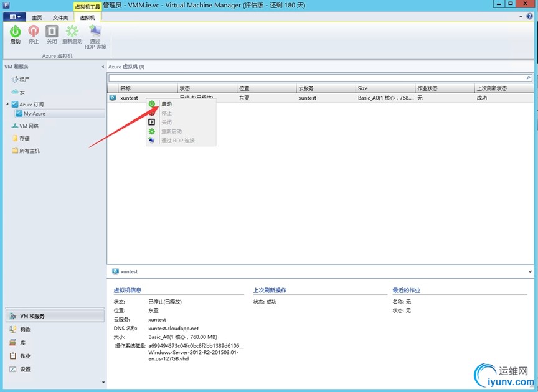Viewport: 538px width, 392px height.
Task: Choose 重新启动 (Restart) in context menu
Action: coord(181,131)
